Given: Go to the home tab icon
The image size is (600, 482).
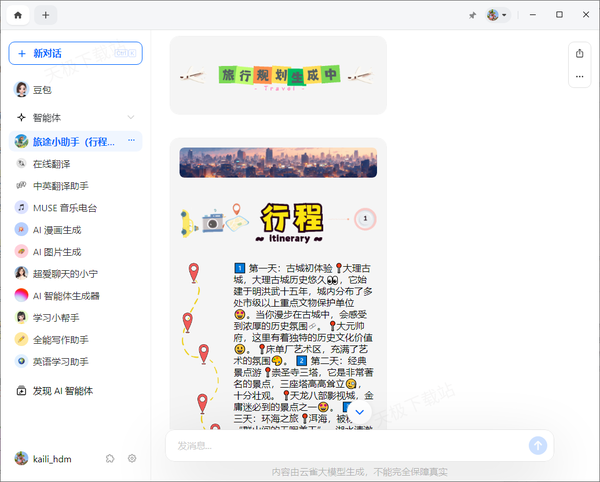Looking at the screenshot, I should click(x=18, y=15).
